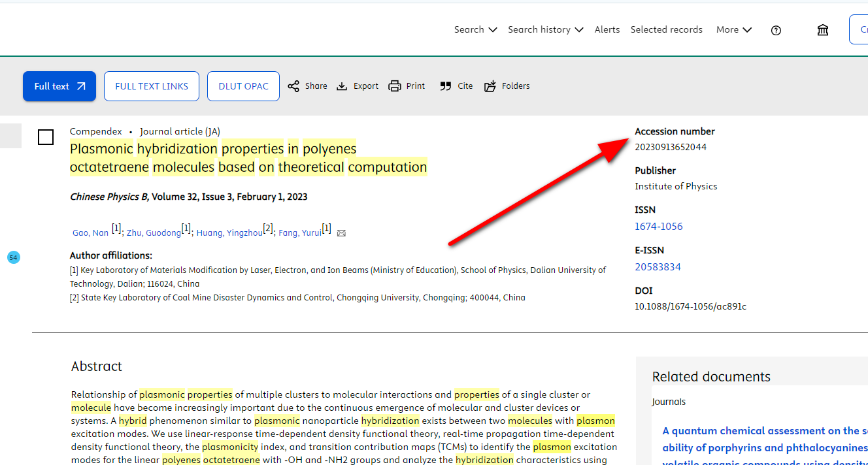
Task: Click the Author affiliations heading
Action: 111,255
